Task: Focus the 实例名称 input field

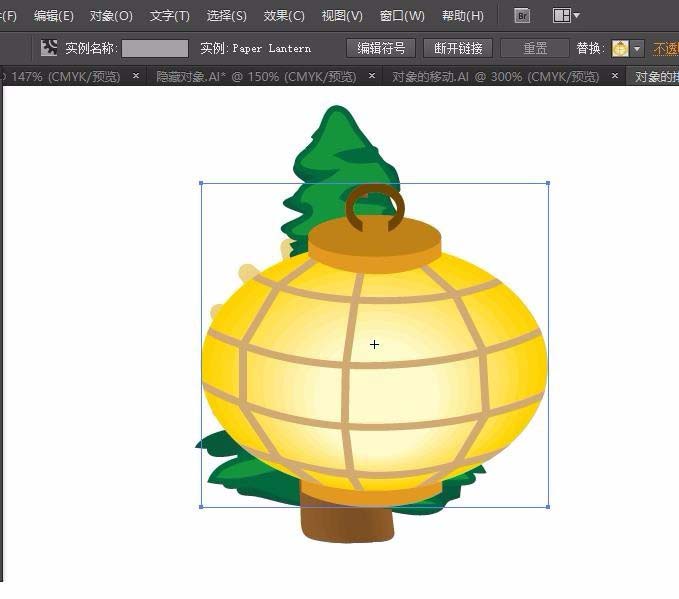Action: click(x=155, y=48)
